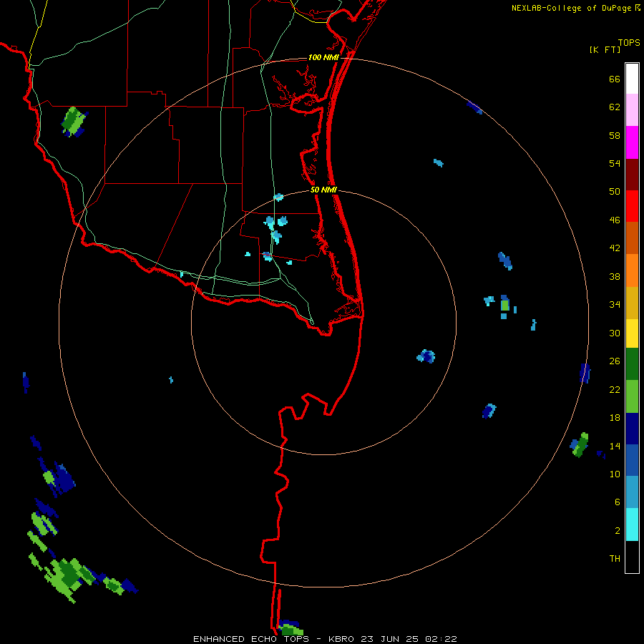
Task: Click the 50 NMI range ring label
Action: [x=323, y=190]
